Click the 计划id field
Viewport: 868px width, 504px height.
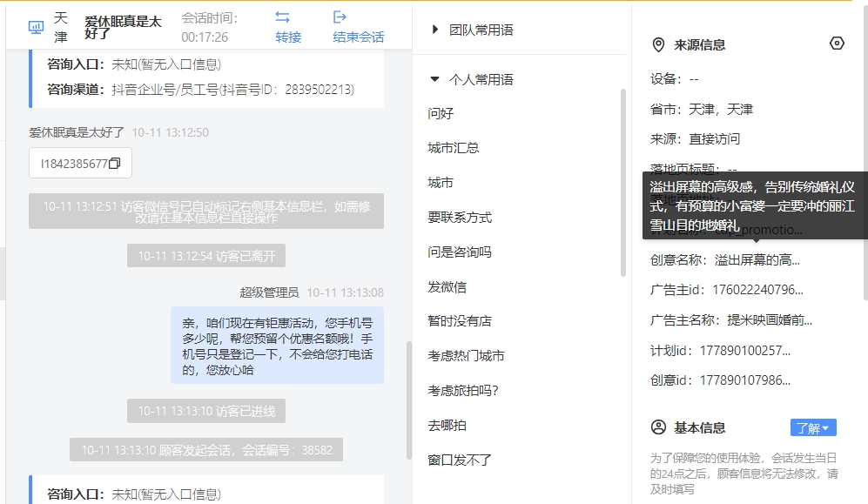pos(720,350)
